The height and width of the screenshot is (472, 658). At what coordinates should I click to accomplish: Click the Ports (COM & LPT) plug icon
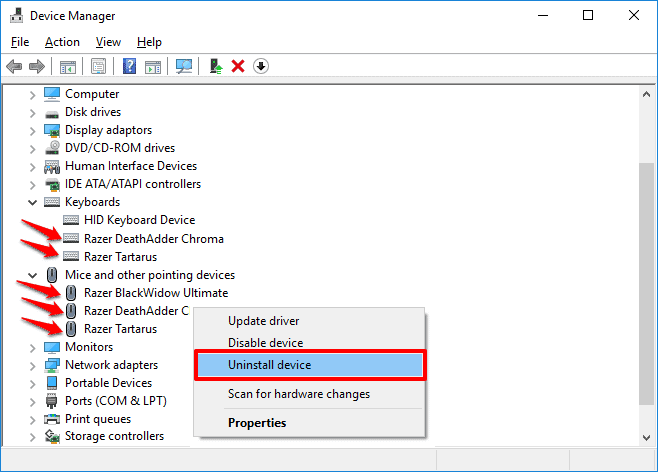(51, 401)
